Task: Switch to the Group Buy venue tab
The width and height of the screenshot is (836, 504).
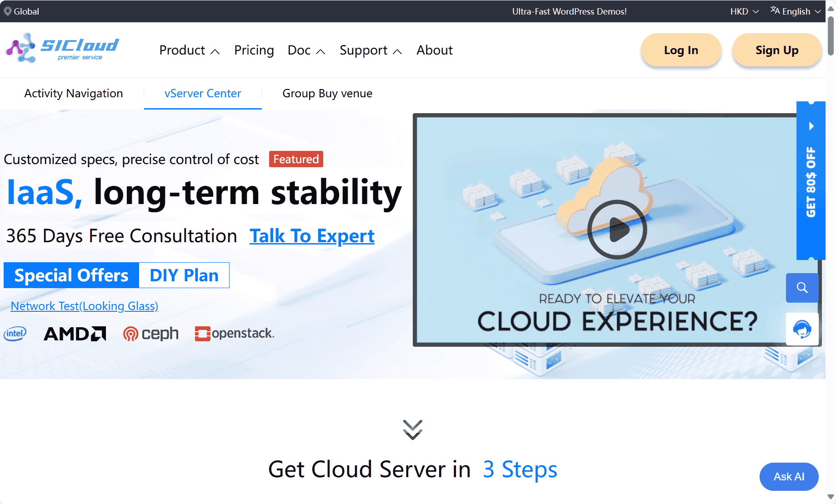Action: tap(327, 94)
